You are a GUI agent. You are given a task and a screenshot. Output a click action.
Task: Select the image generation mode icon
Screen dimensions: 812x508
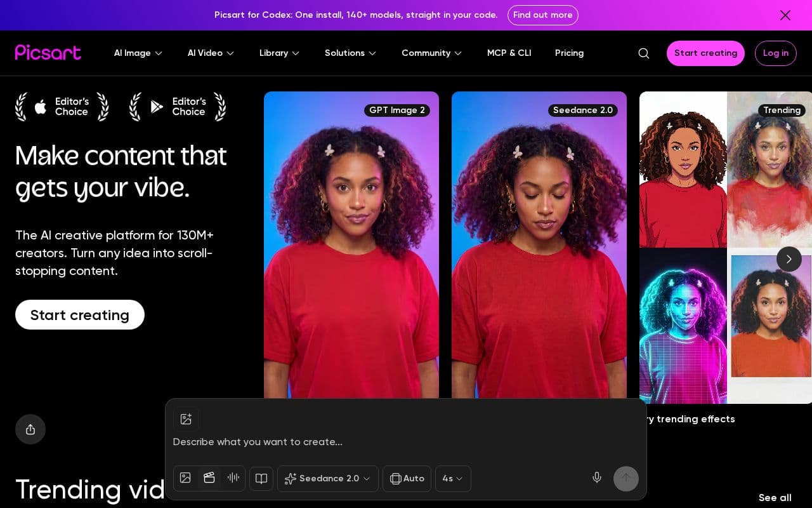pyautogui.click(x=185, y=478)
